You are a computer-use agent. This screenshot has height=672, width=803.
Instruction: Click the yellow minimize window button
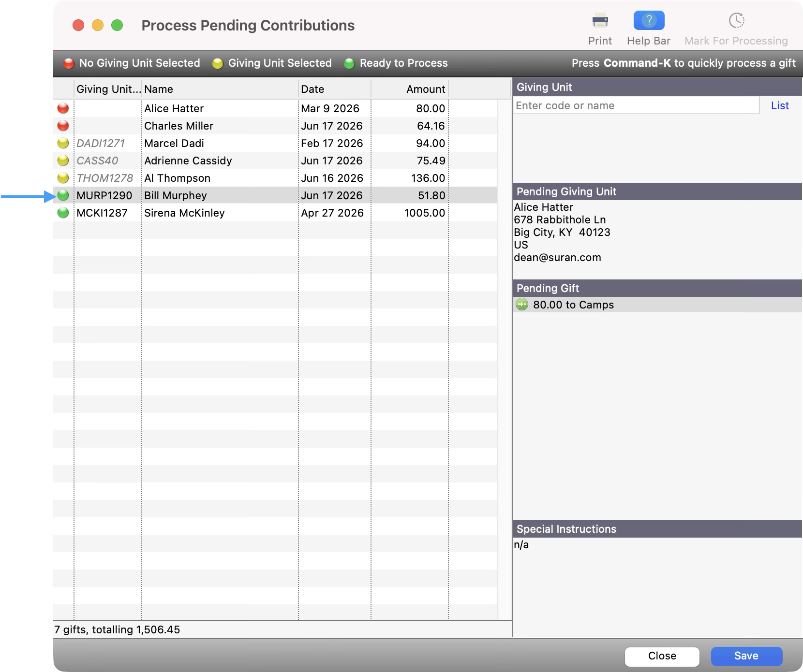tap(98, 25)
